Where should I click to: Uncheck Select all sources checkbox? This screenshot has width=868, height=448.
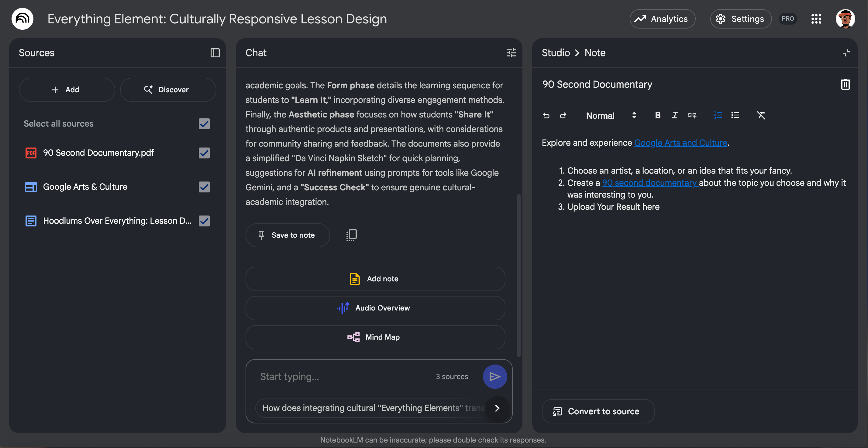click(204, 124)
